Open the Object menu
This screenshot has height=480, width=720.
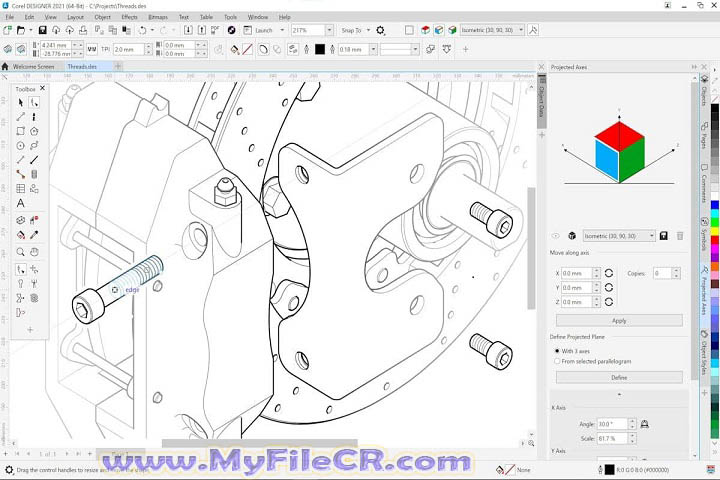tap(102, 17)
